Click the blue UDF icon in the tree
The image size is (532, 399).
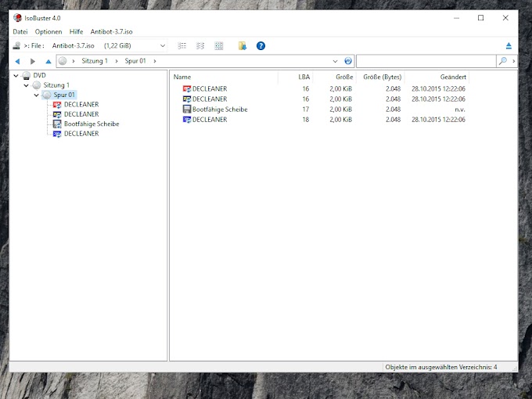(x=57, y=134)
